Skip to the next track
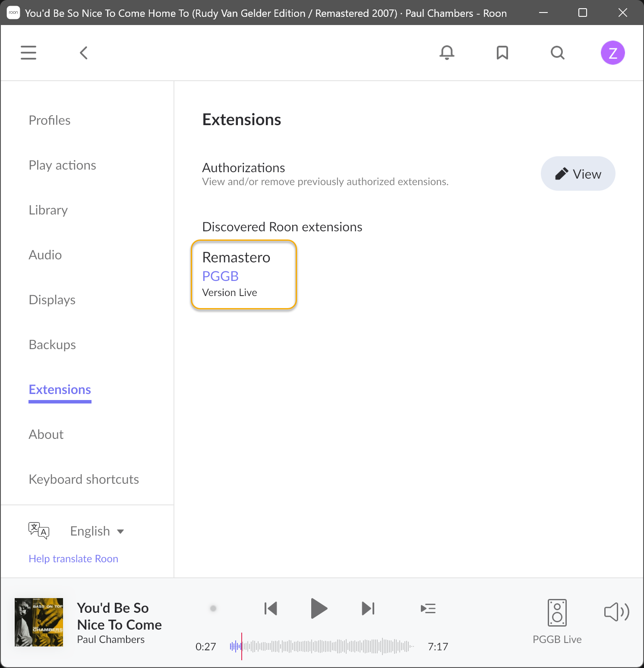Screen dimensions: 644x668 pyautogui.click(x=368, y=608)
